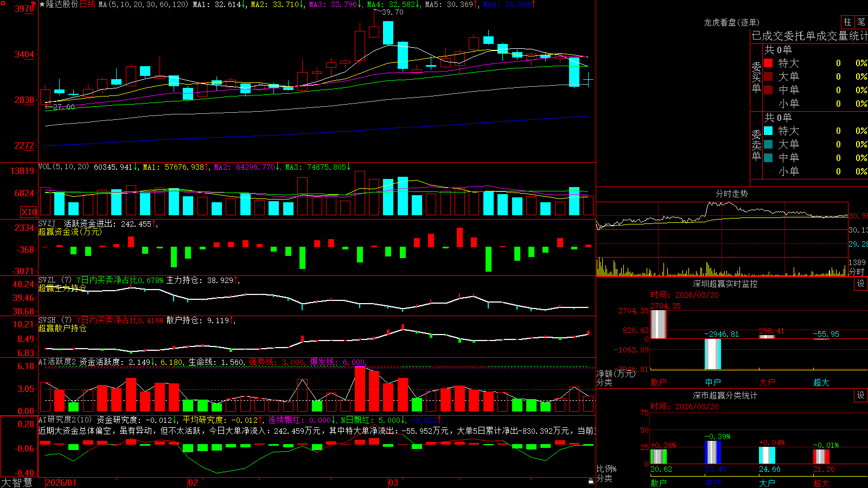This screenshot has width=868, height=488.
Task: Open the MA(5,10,20,30,60,120) indicator parameters
Action: [143, 4]
